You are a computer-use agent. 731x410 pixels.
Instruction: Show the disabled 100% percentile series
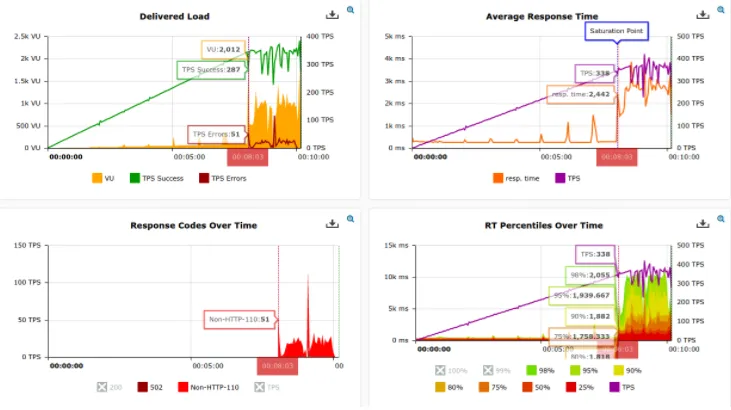click(x=441, y=371)
